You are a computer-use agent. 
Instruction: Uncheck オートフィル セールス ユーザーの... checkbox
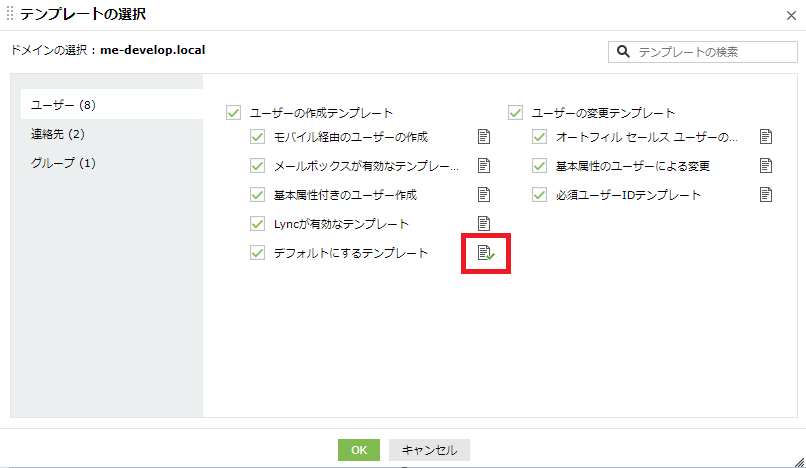[539, 137]
